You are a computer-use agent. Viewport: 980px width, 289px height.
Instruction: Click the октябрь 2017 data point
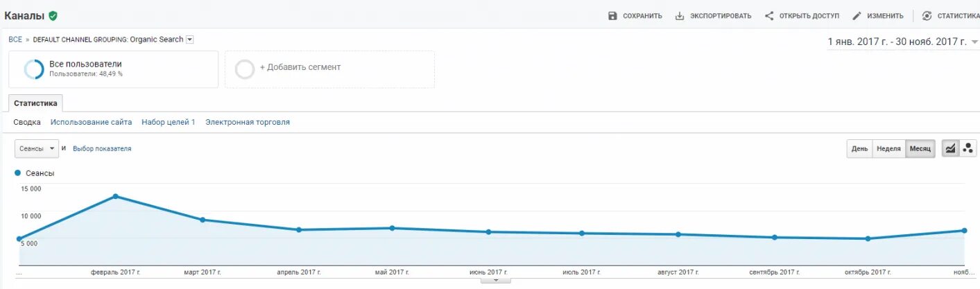[x=868, y=238]
